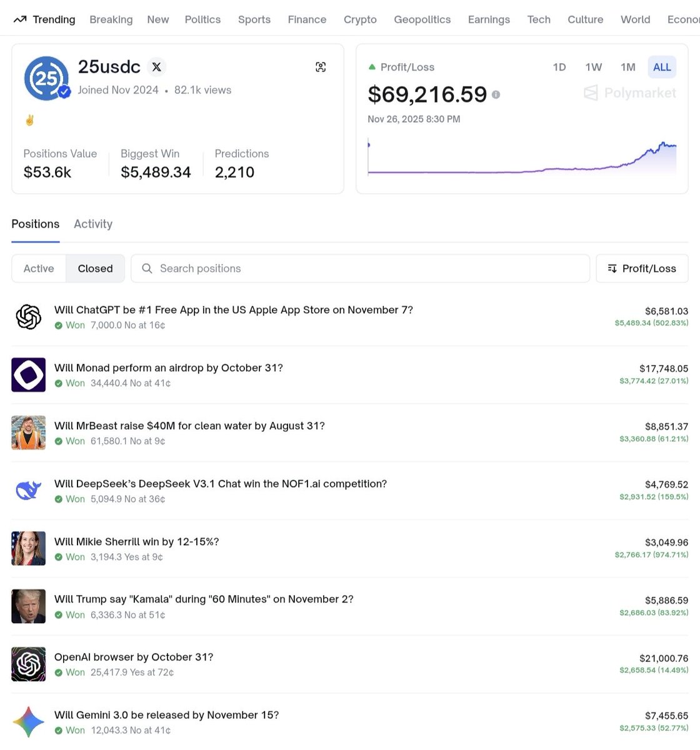700x750 pixels.
Task: Go to Geopolitics category
Action: click(422, 19)
